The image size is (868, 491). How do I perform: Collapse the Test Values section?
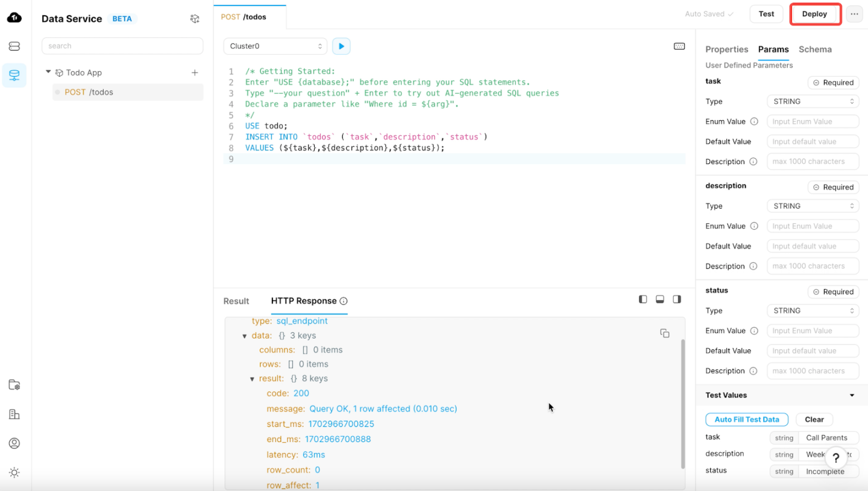point(851,395)
